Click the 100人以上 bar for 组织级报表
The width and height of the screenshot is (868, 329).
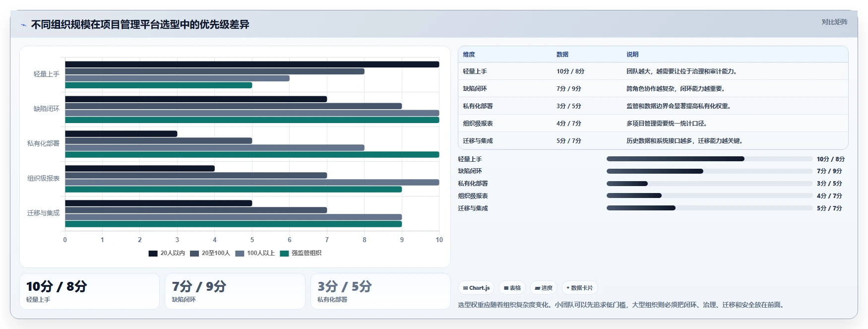[x=252, y=183]
